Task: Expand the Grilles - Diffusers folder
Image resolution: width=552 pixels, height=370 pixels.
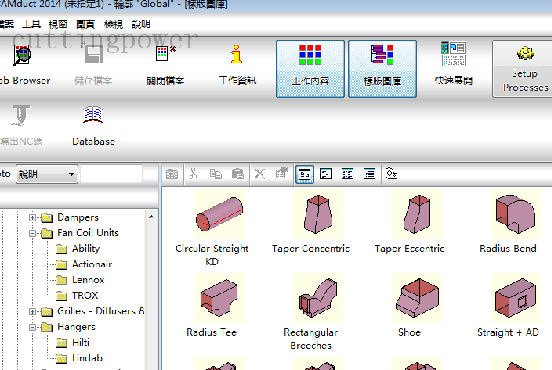Action: click(32, 312)
